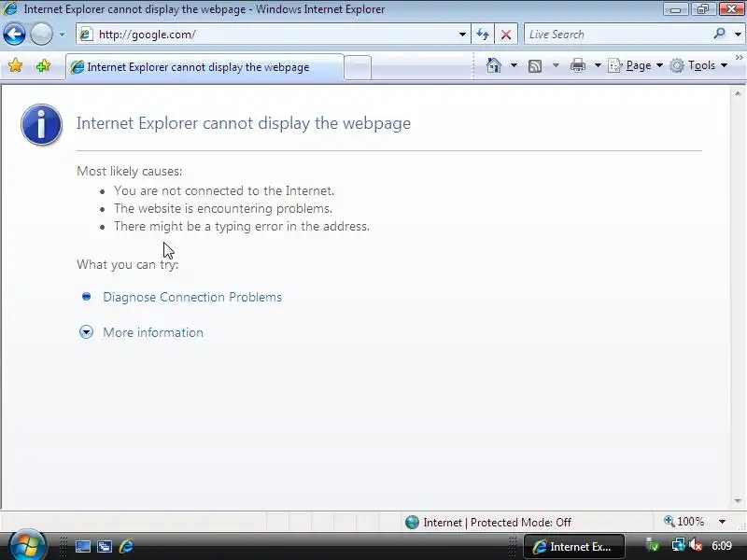747x560 pixels.
Task: Click the Back navigation arrow
Action: click(14, 35)
